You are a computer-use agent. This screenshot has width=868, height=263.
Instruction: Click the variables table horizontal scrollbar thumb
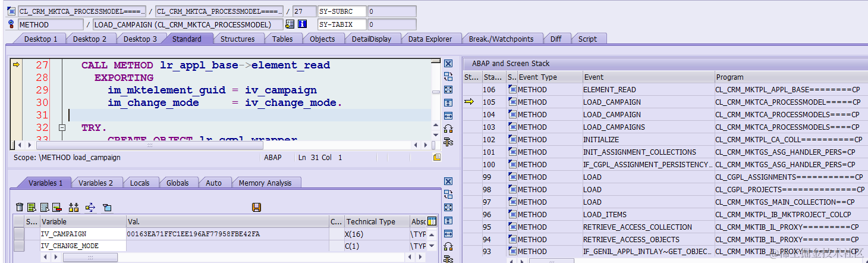coord(89,257)
